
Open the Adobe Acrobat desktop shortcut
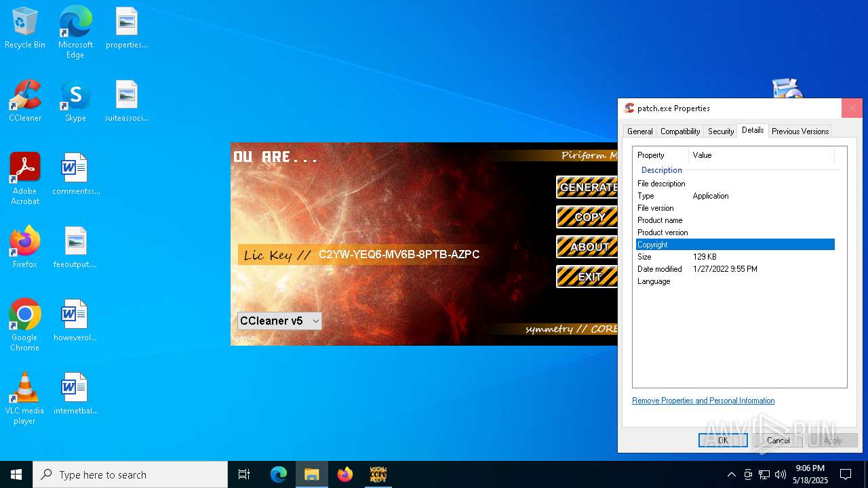click(25, 179)
